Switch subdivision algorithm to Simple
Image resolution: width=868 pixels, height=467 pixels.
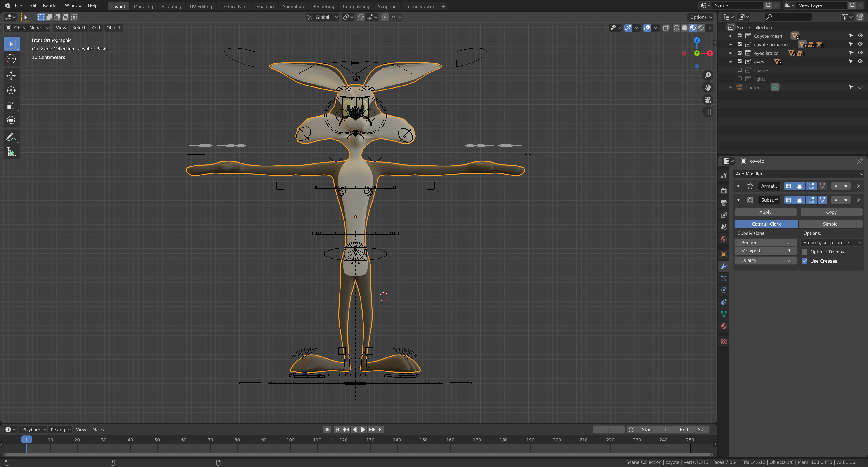[x=830, y=224]
